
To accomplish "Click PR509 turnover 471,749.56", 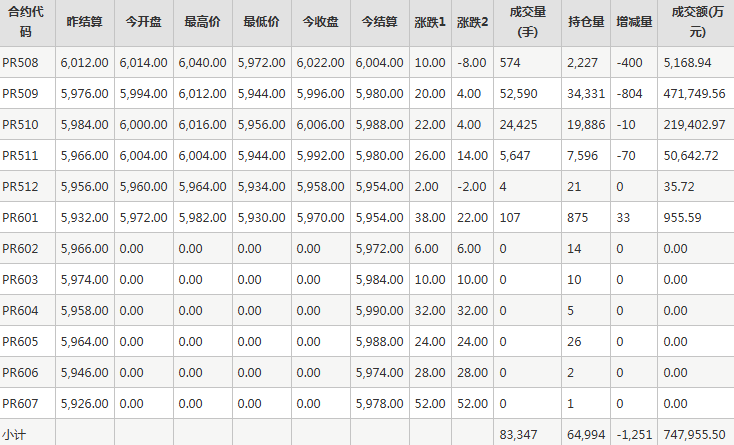I will pyautogui.click(x=694, y=94).
